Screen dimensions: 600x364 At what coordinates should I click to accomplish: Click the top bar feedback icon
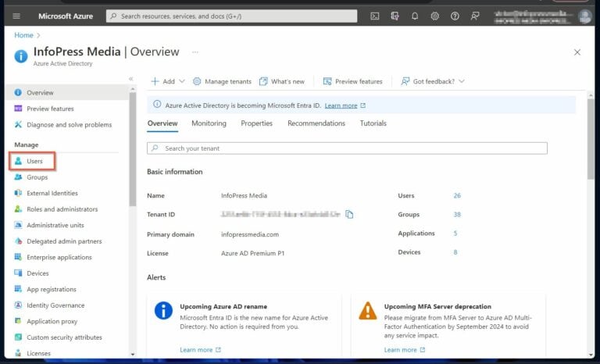475,16
